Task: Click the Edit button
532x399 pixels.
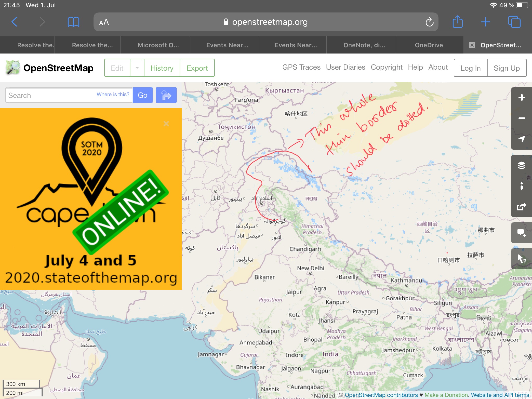Action: pos(117,68)
